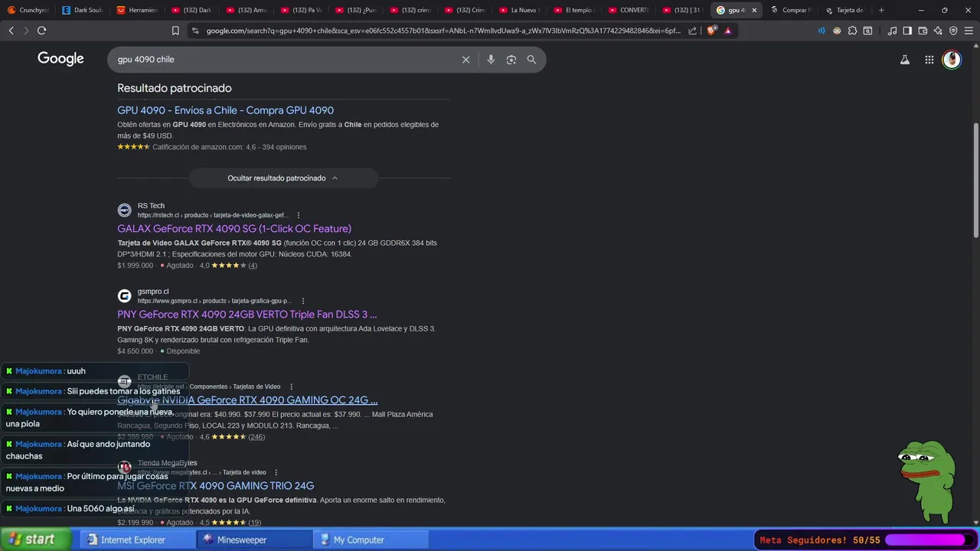
Task: Collapse sponsored result with 'Ocultar resultado patrocinado'
Action: [283, 178]
